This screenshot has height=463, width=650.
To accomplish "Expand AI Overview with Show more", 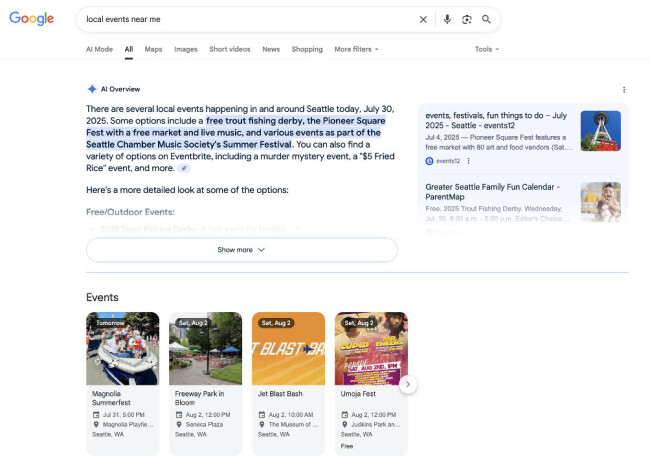I will click(x=242, y=250).
